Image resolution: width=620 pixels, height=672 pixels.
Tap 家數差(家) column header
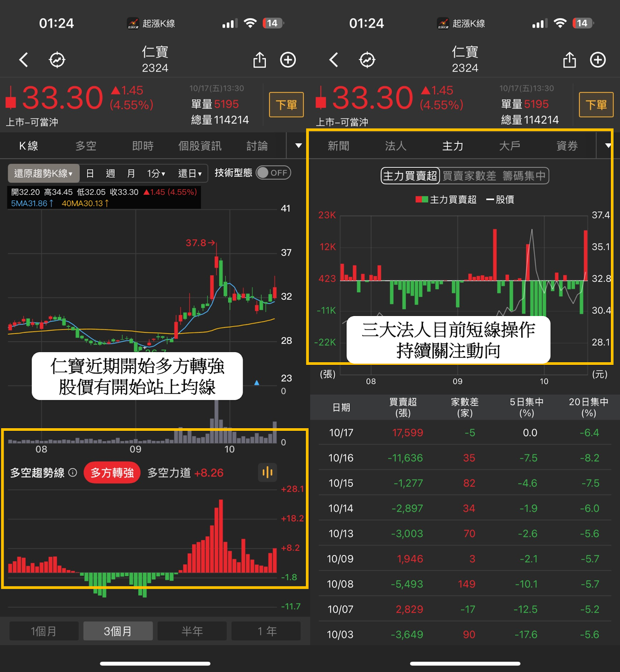(465, 407)
